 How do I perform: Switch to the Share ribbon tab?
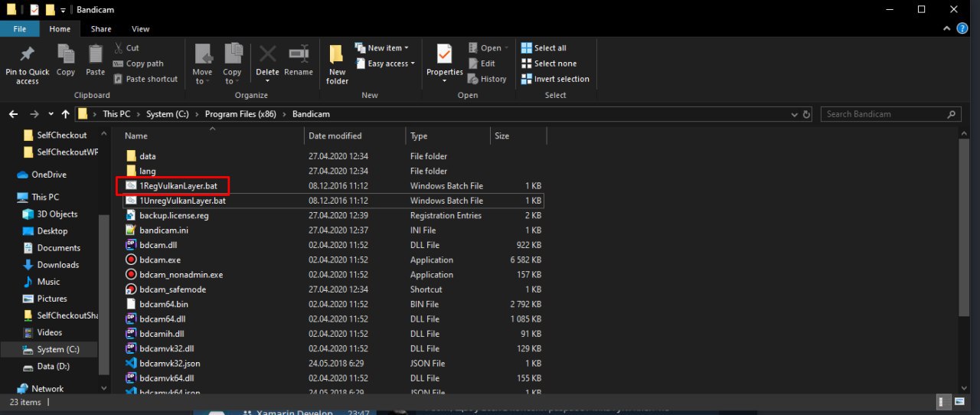tap(101, 29)
